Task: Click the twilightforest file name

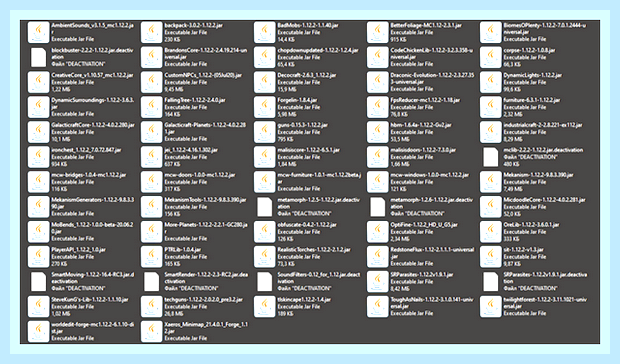Action: click(545, 303)
